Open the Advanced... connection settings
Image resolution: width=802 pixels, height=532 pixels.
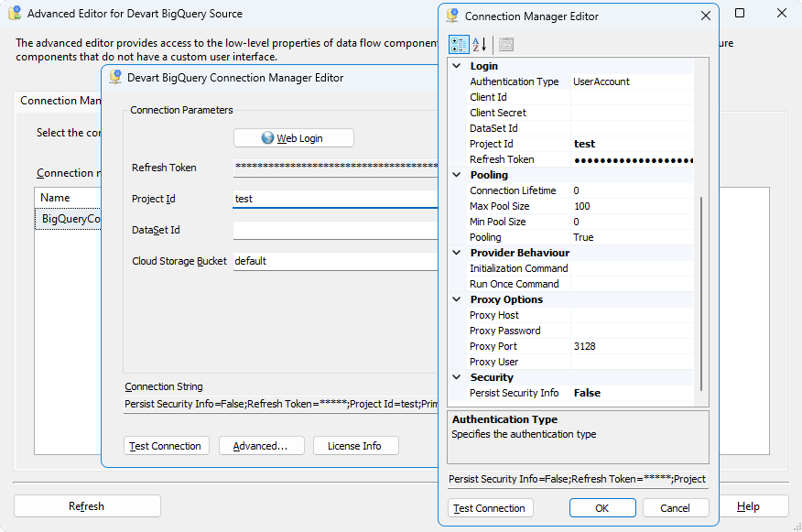[x=260, y=446]
